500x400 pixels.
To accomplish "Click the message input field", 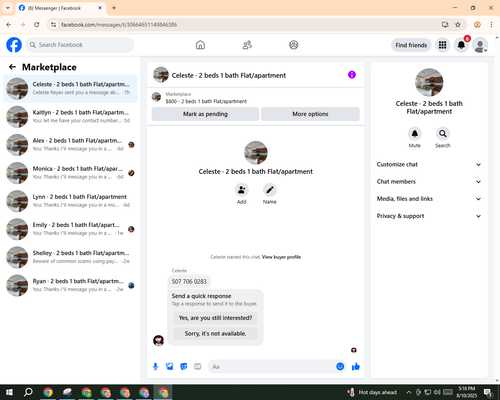I will (272, 367).
